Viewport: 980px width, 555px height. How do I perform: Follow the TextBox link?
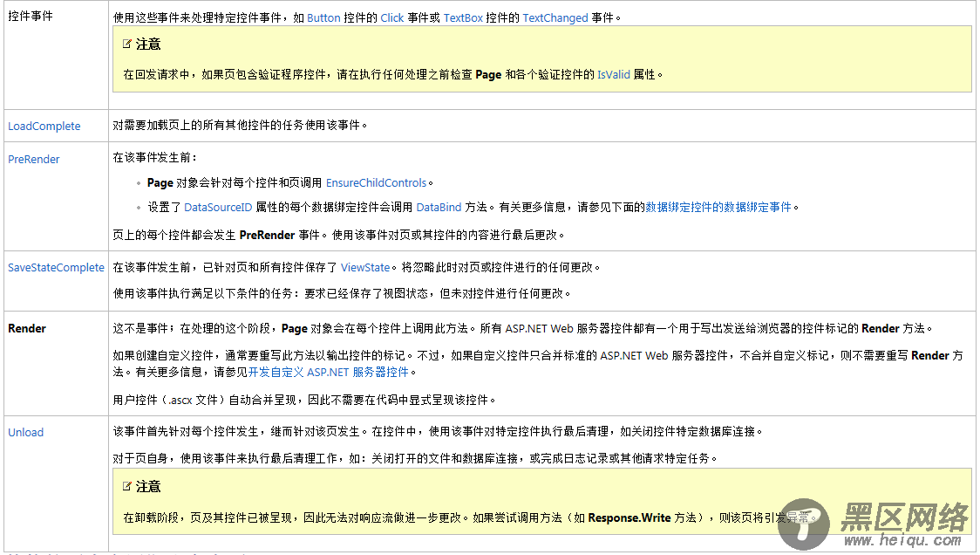463,18
